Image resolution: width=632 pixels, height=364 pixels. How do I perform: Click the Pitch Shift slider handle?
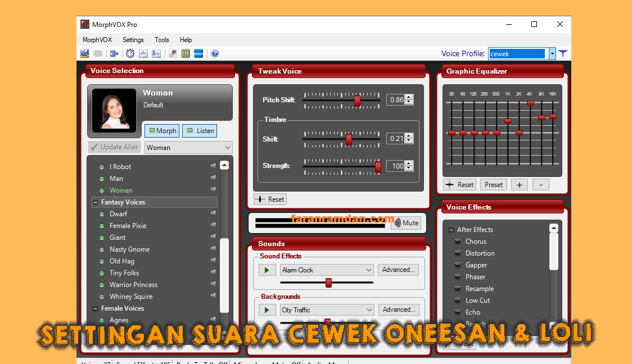[357, 101]
